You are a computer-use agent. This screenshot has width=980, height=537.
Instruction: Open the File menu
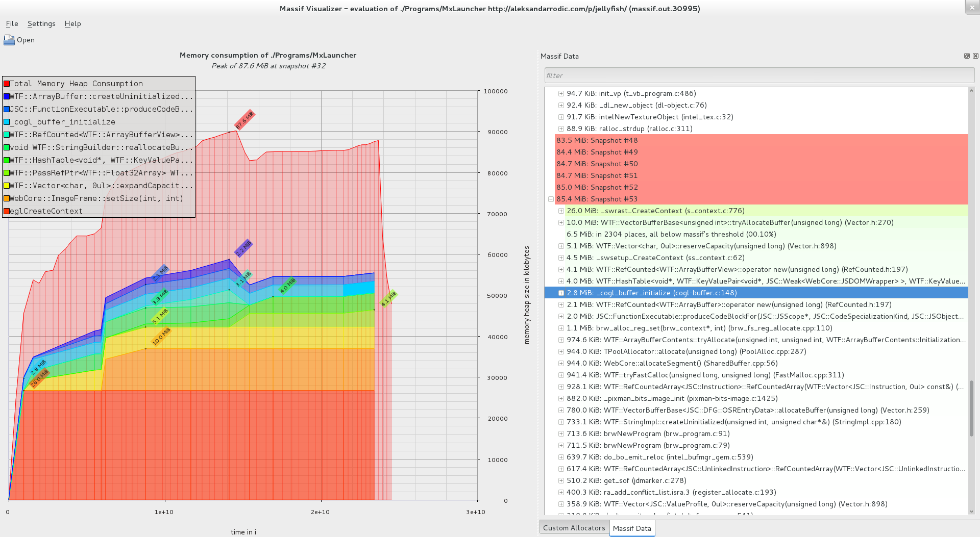point(12,23)
